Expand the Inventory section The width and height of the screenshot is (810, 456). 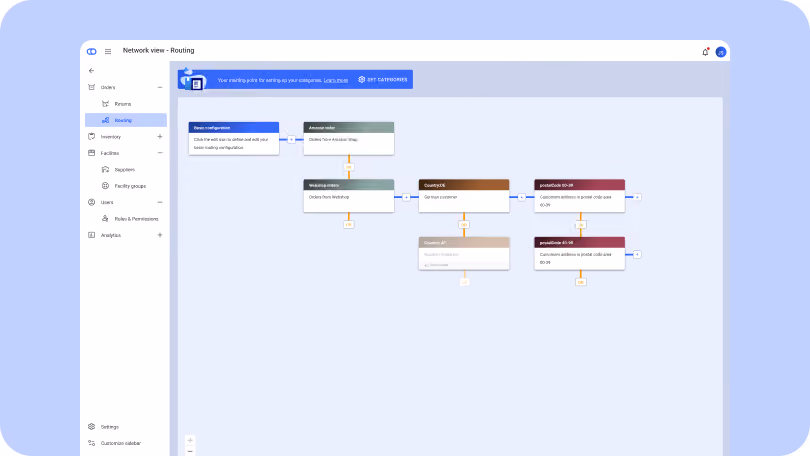click(x=160, y=136)
